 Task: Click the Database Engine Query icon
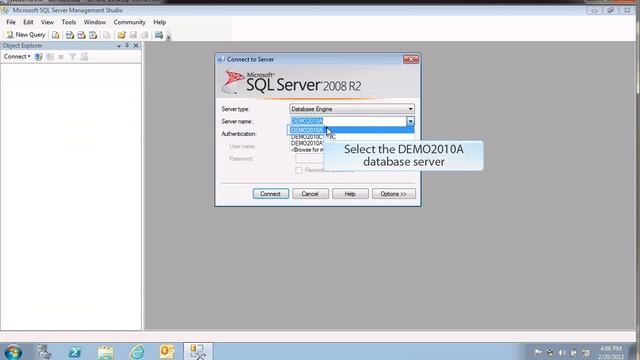tap(56, 35)
